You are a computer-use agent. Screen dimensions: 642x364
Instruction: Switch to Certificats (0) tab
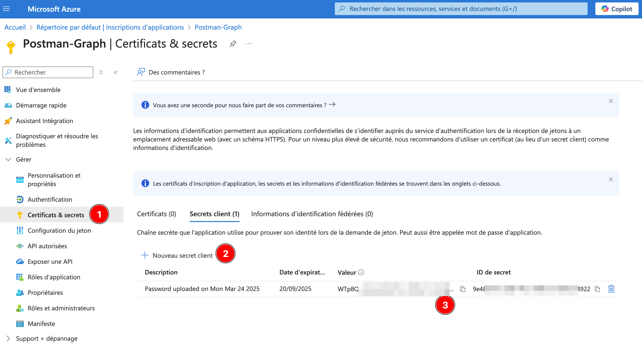coord(156,214)
